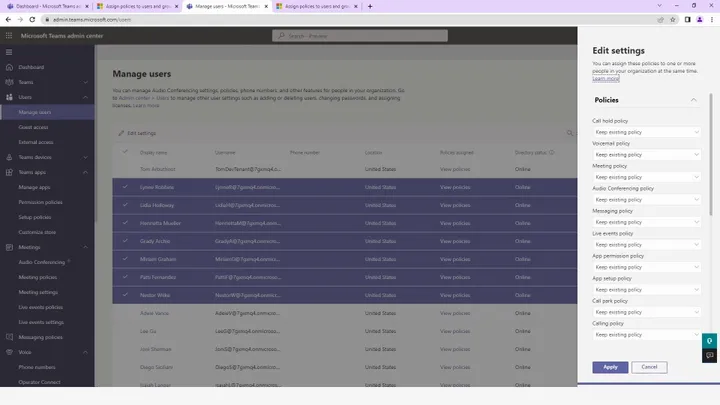Click the Directory status info icon
720x405 pixels.
point(551,152)
